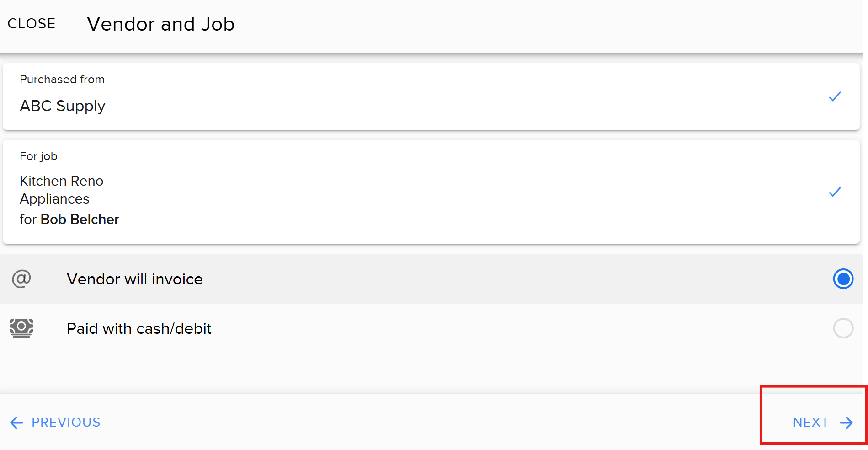Viewport: 868px width, 450px height.
Task: Click CLOSE to exit the dialog
Action: 31,24
